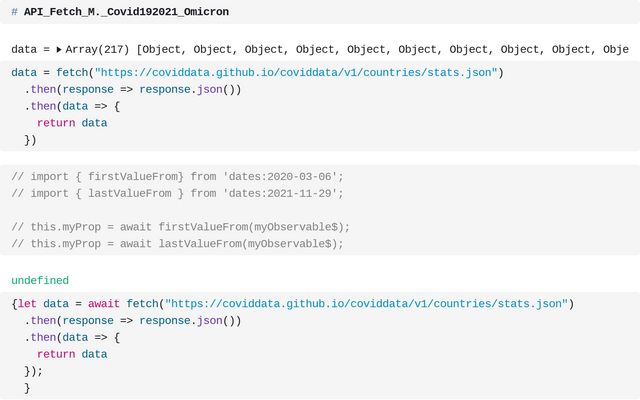Select the API_Fetch_M._Covid192021_Omicron title text
This screenshot has height=400, width=640.
click(126, 12)
